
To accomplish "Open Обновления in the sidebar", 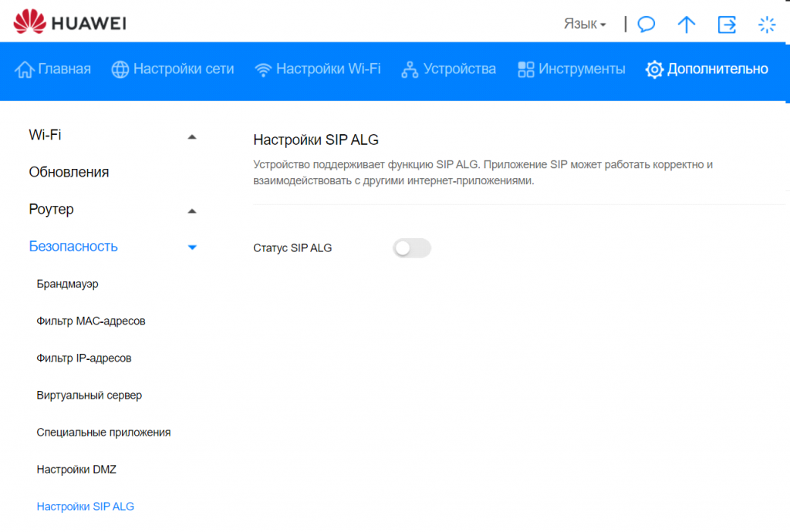I will coord(69,172).
